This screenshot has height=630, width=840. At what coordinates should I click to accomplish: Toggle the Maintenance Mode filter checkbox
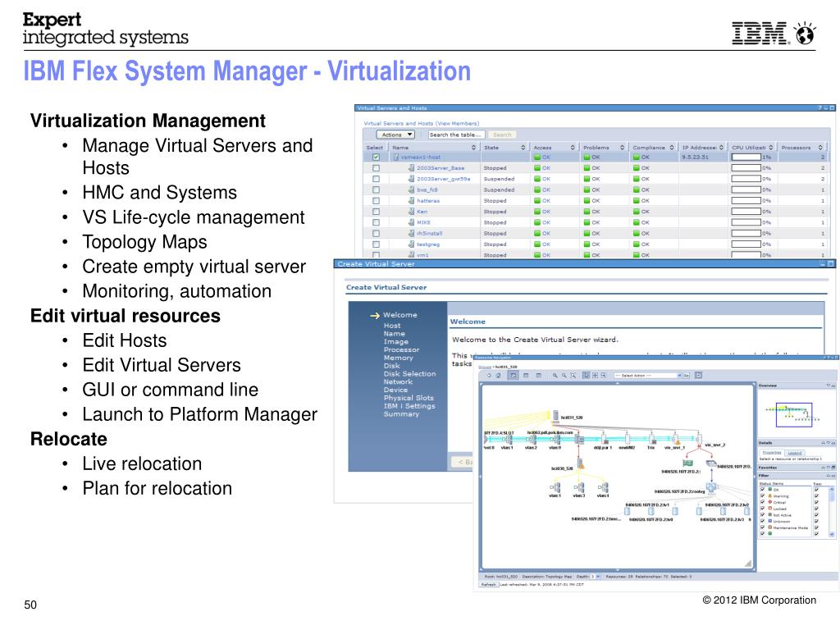coord(762,527)
